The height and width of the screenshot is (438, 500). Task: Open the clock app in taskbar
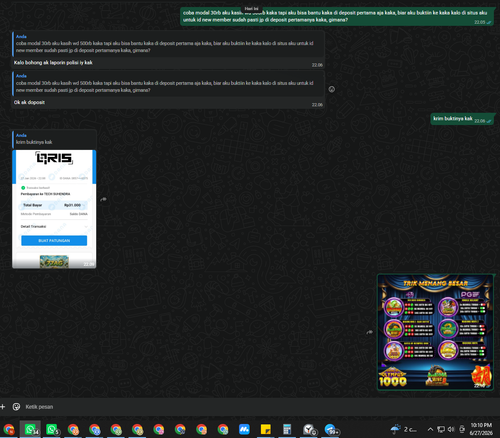309,429
